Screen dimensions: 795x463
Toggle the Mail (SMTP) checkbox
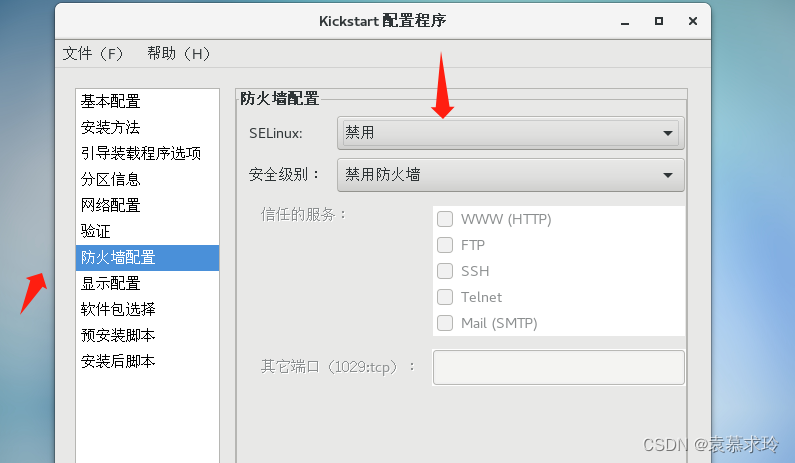[x=445, y=323]
